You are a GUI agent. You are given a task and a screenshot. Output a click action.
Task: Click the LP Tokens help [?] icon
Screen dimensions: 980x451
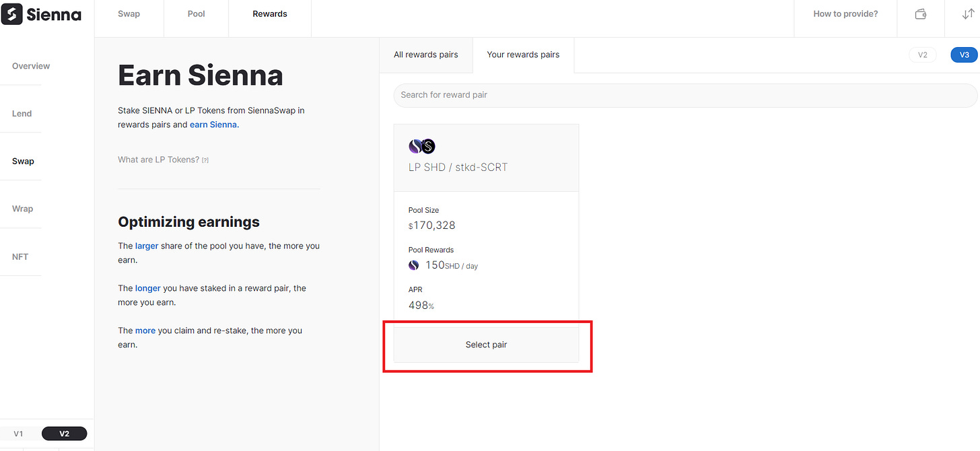(x=205, y=160)
